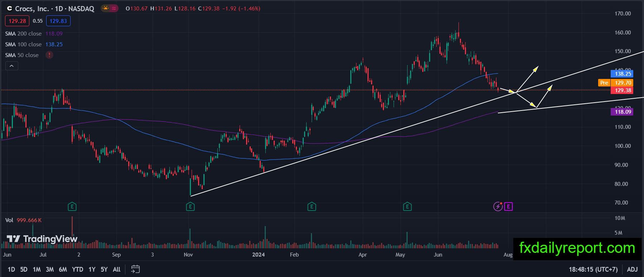Click the close value C129.38
Image resolution: width=644 pixels, height=277 pixels.
208,9
